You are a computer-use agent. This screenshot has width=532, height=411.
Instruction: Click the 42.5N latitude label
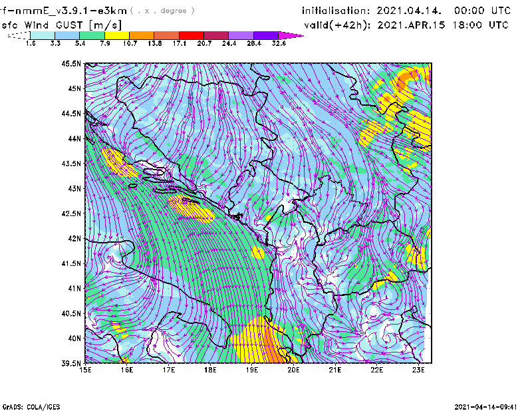[x=71, y=213]
